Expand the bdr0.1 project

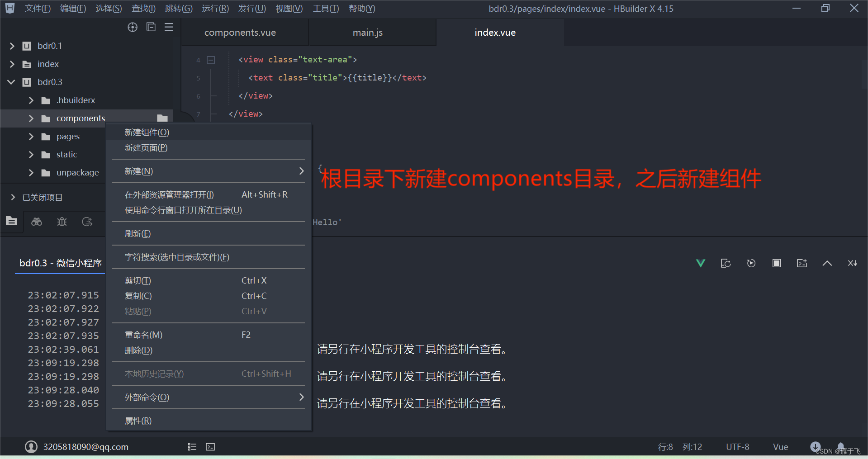pyautogui.click(x=12, y=46)
